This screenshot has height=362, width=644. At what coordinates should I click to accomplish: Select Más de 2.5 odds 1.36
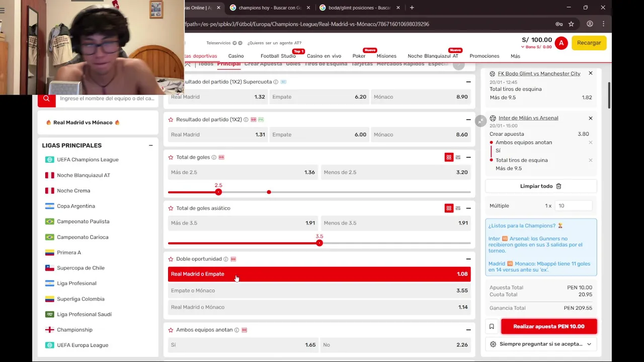(243, 172)
